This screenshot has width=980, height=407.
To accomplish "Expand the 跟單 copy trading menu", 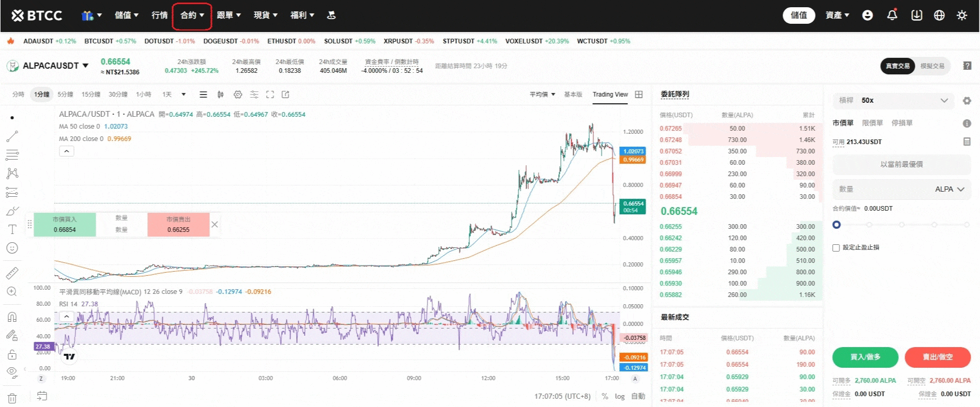I will point(229,15).
